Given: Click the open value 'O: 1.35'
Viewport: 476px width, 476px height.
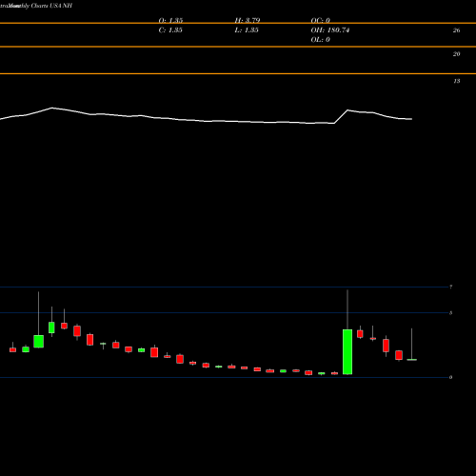Looking at the screenshot, I should tap(170, 20).
